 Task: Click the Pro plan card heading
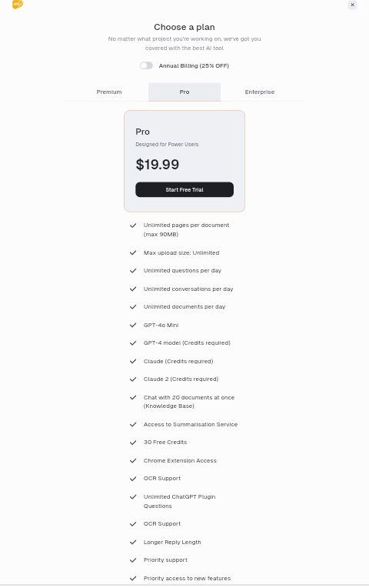coord(142,132)
